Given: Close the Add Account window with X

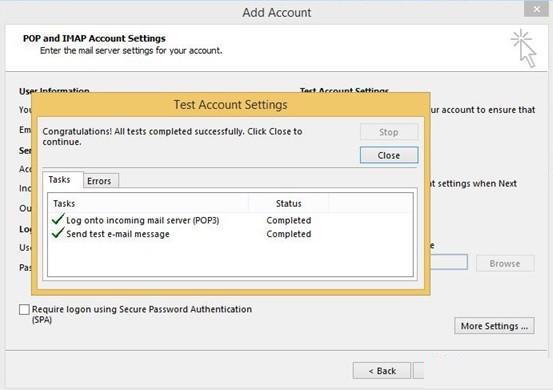Looking at the screenshot, I should [536, 10].
